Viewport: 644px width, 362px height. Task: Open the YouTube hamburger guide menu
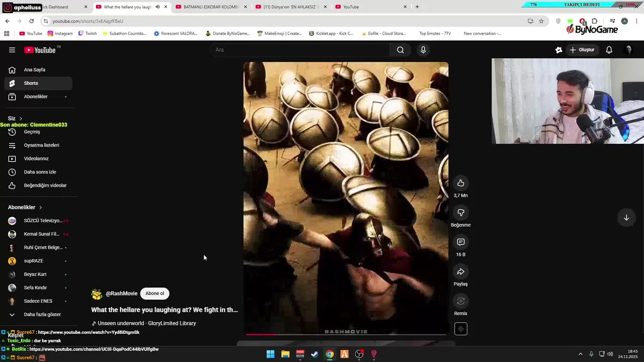[x=12, y=50]
